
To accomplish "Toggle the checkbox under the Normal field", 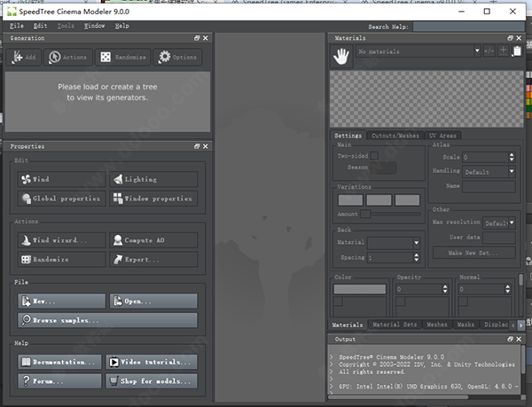I will pyautogui.click(x=463, y=301).
